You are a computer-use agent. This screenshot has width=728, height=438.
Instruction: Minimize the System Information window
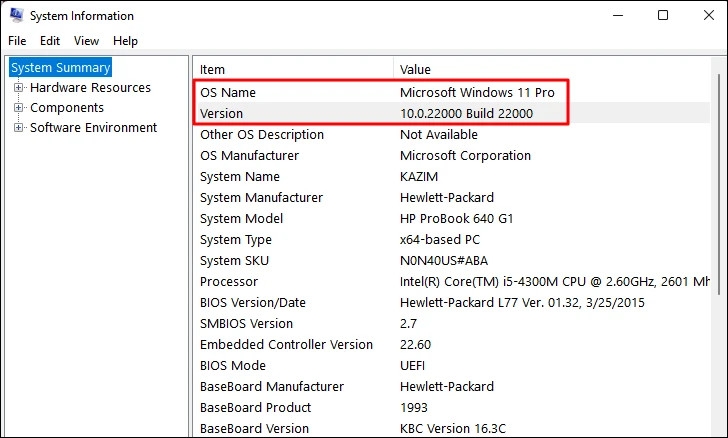click(x=618, y=15)
